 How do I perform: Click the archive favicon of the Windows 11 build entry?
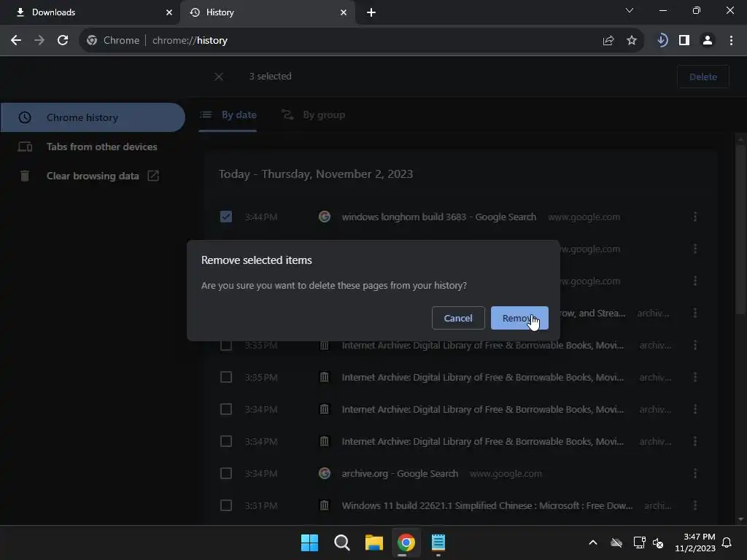pos(325,505)
